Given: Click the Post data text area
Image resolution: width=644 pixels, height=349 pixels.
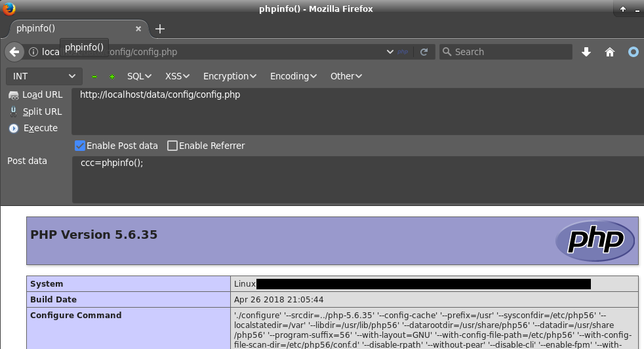Looking at the screenshot, I should click(x=358, y=180).
